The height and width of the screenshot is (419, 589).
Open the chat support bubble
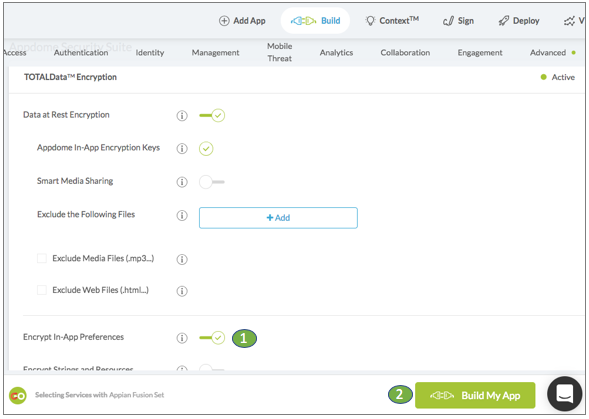coord(565,394)
